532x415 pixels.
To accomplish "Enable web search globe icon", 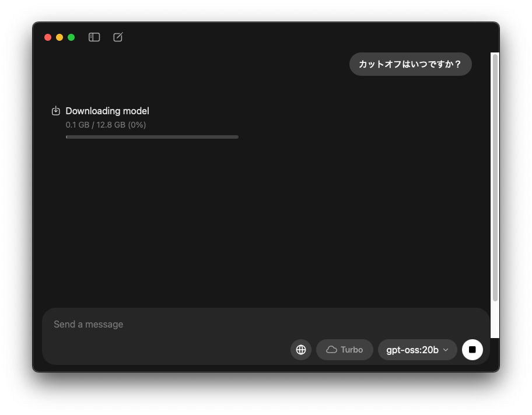I will (300, 350).
